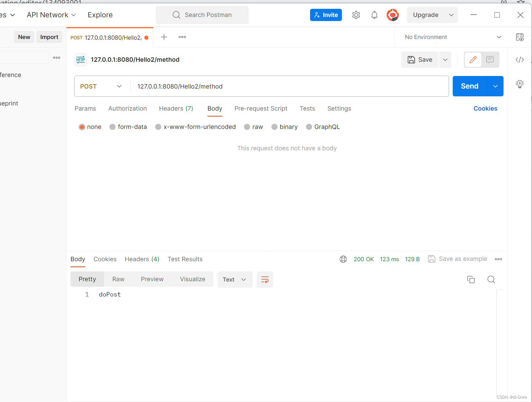Open the request Body tab
This screenshot has width=532, height=402.
pyautogui.click(x=215, y=109)
